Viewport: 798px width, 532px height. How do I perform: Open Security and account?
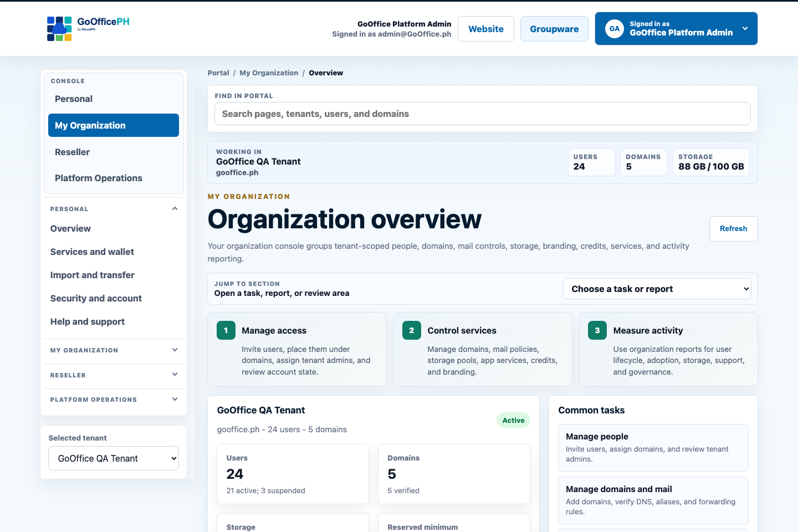coord(96,298)
